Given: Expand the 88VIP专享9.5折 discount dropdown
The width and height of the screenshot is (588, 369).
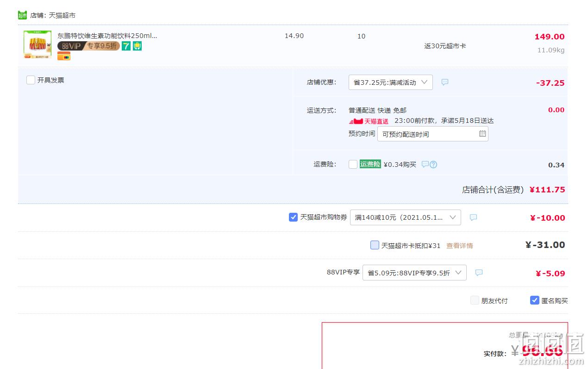Looking at the screenshot, I should point(414,273).
